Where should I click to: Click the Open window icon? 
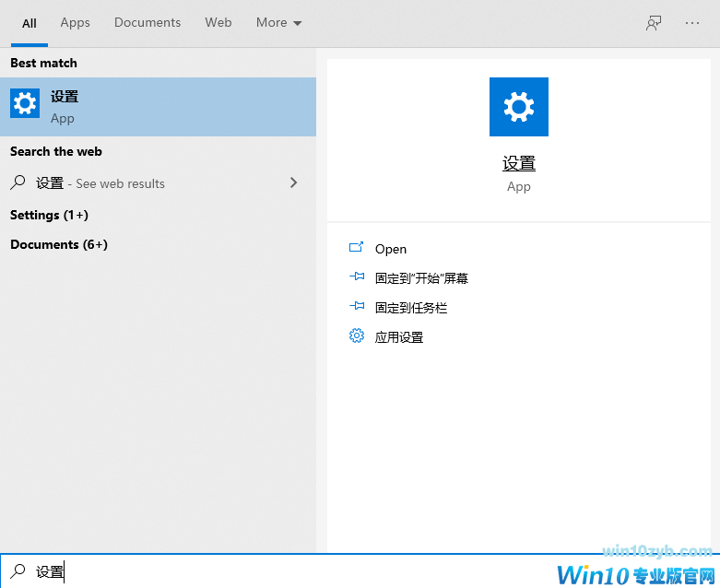[357, 247]
